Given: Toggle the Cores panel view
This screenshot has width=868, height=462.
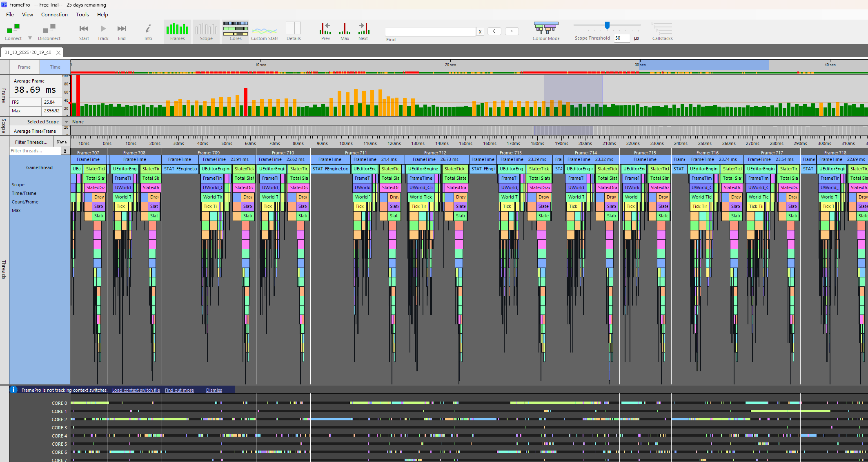Looking at the screenshot, I should tap(236, 29).
